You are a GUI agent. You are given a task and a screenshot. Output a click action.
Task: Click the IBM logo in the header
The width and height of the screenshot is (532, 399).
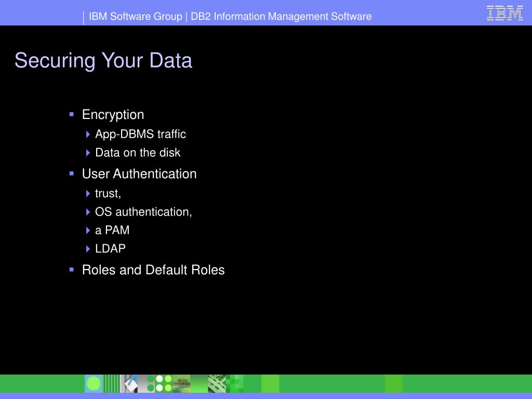pos(504,13)
